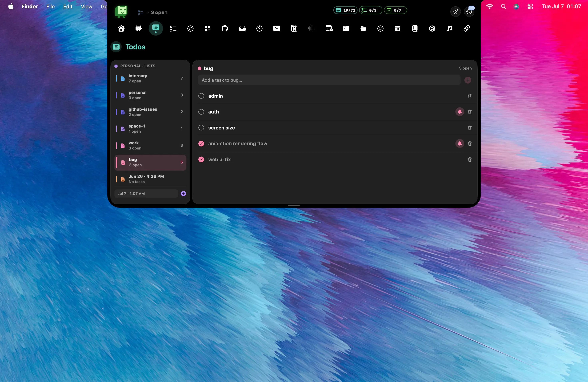Viewport: 588px width, 382px height.
Task: Delete the aniamtion rendering flow task
Action: [x=470, y=144]
